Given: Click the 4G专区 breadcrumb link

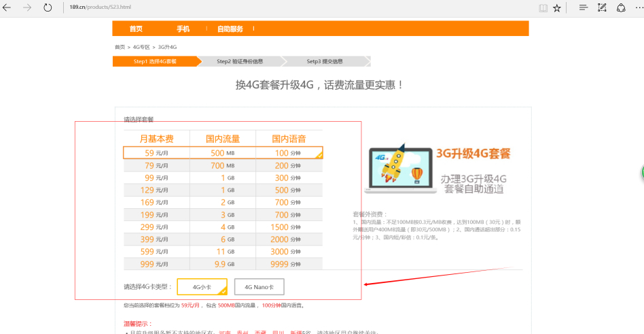Looking at the screenshot, I should pyautogui.click(x=141, y=47).
